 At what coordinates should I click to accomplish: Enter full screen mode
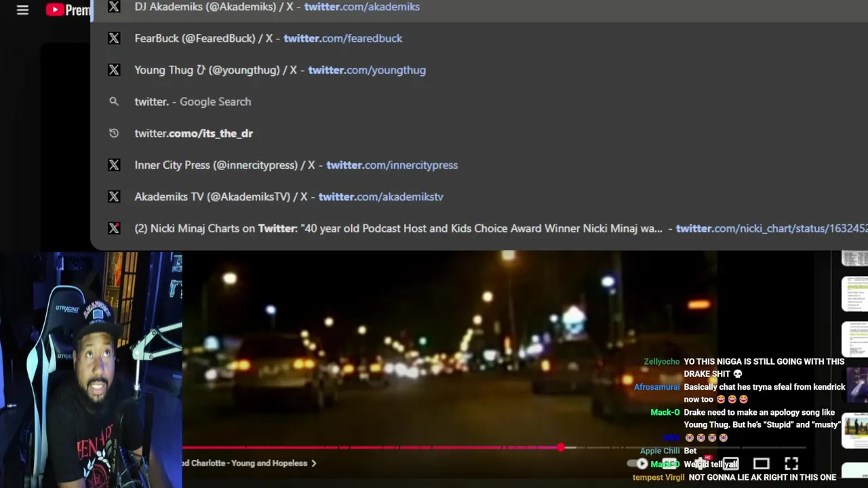click(x=791, y=464)
